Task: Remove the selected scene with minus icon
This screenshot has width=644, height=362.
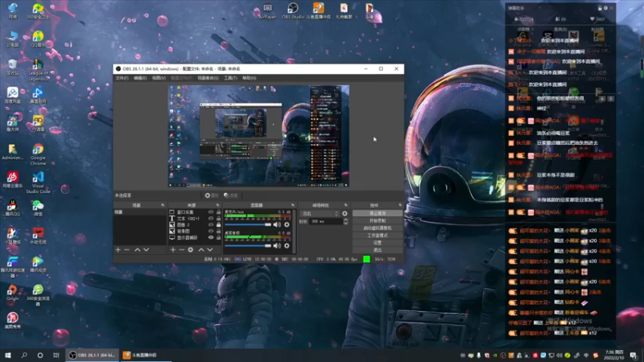Action: tap(127, 249)
